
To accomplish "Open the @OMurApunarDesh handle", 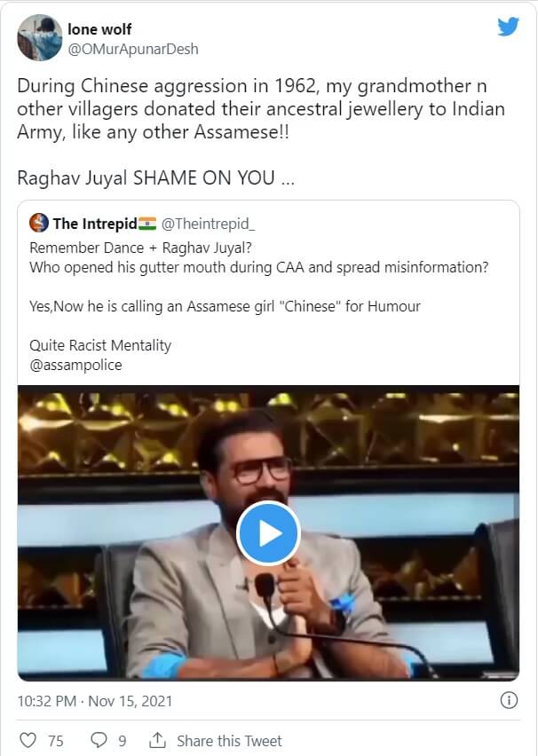I will [132, 49].
